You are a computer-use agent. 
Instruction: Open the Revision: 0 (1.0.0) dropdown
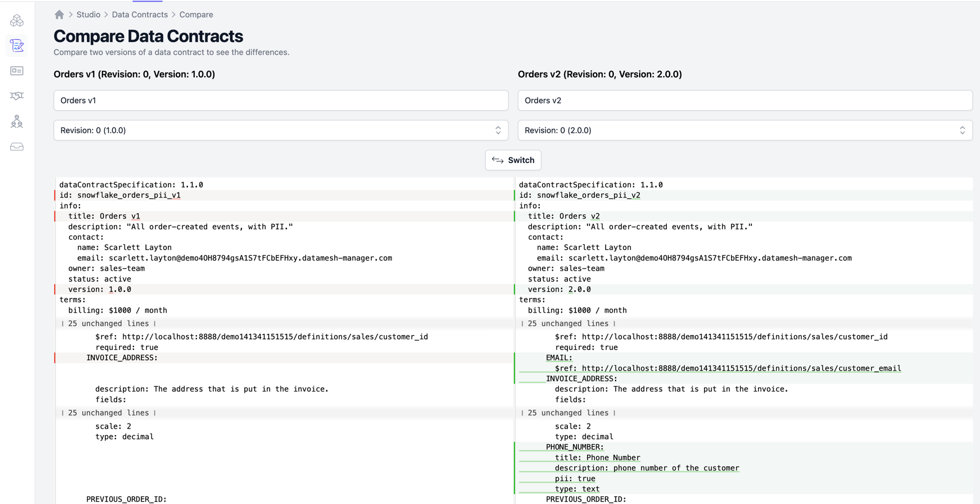click(280, 130)
